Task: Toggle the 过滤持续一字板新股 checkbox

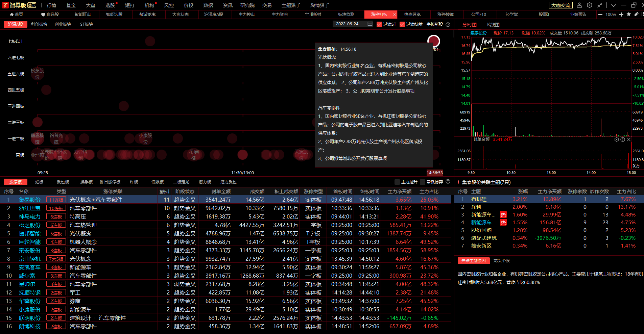Action: tap(402, 24)
